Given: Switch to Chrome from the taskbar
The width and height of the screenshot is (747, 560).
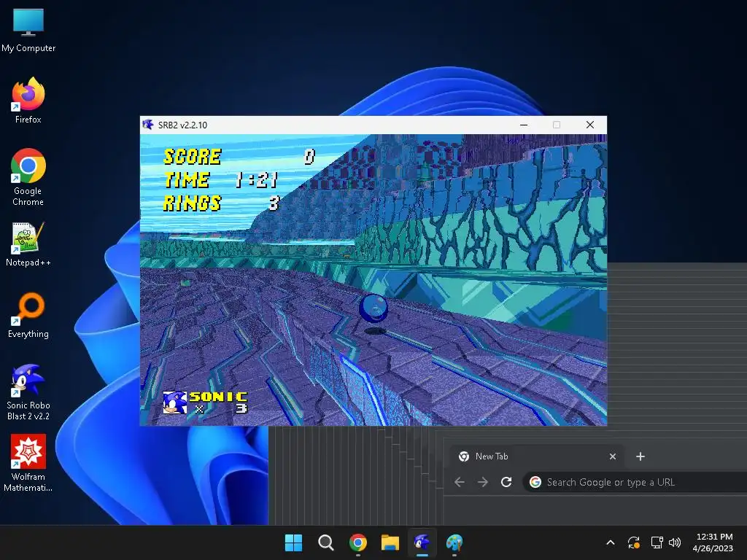Looking at the screenshot, I should pyautogui.click(x=357, y=542).
